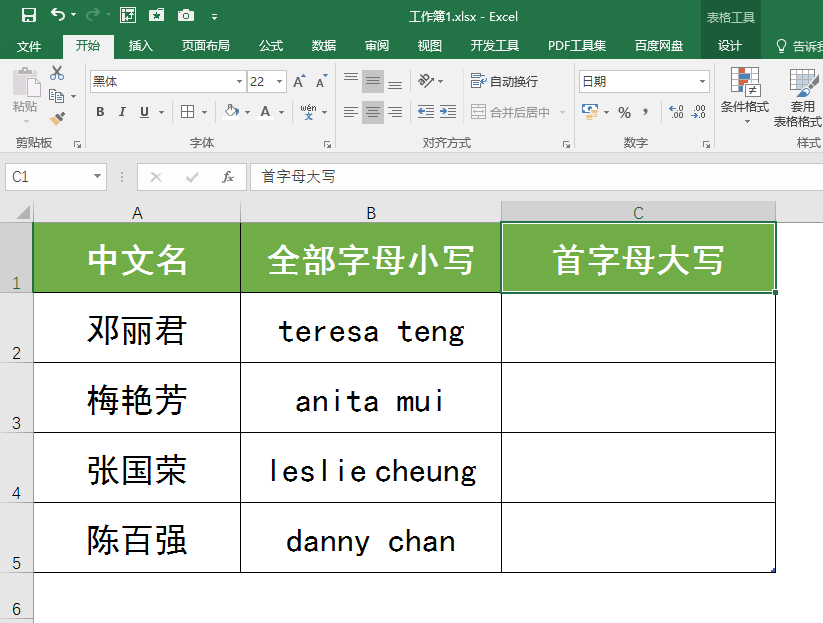The height and width of the screenshot is (623, 823).
Task: Click the Format Painter brush icon
Action: (57, 119)
